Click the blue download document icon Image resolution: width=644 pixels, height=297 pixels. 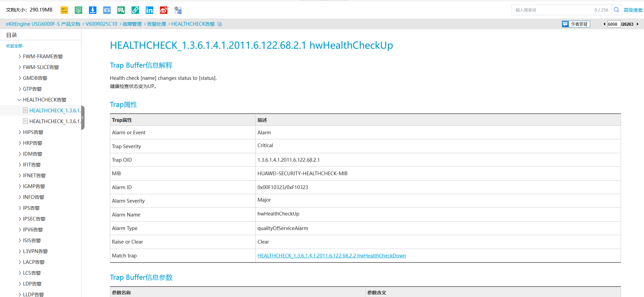[93, 10]
